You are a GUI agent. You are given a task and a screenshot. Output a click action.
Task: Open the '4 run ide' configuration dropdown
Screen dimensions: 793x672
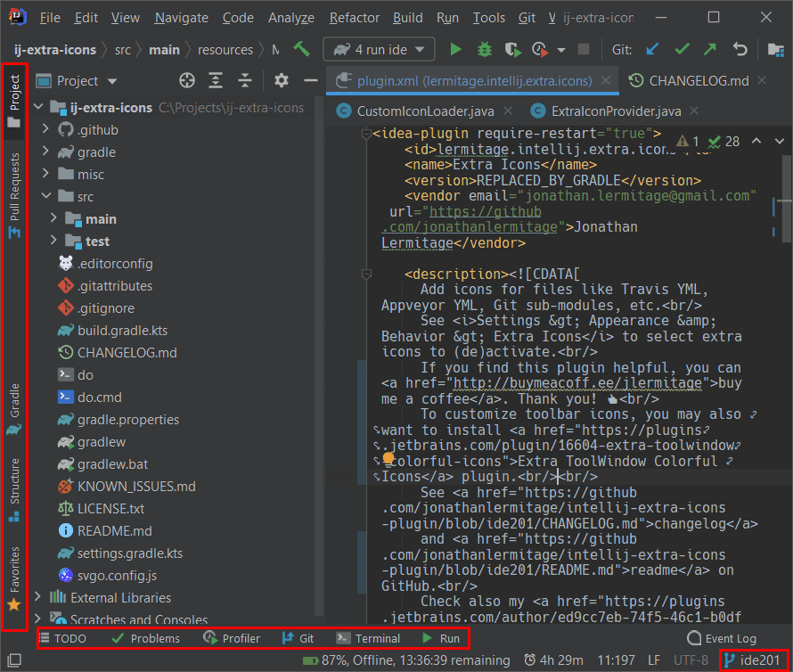click(379, 50)
